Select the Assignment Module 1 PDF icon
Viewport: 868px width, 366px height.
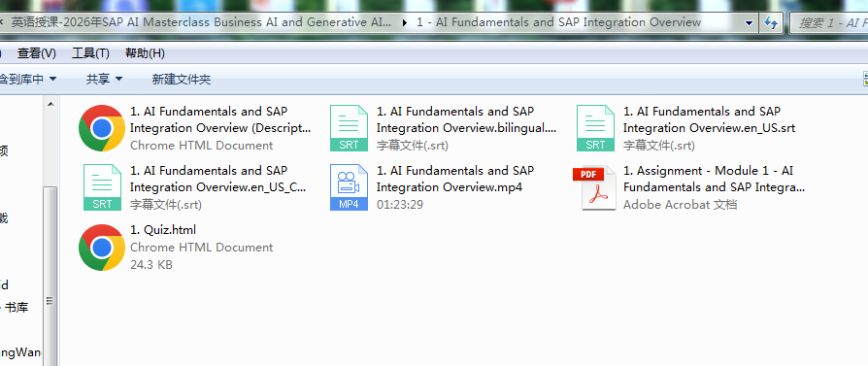594,187
